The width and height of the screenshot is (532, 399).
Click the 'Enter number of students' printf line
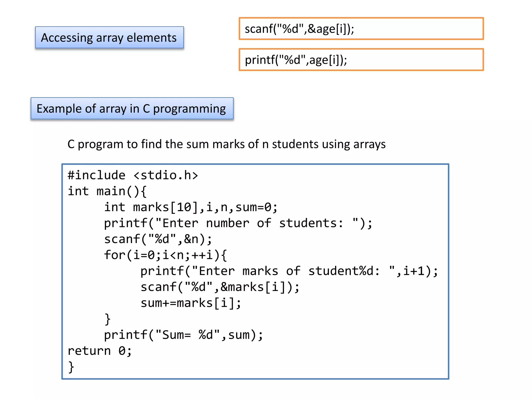(238, 223)
